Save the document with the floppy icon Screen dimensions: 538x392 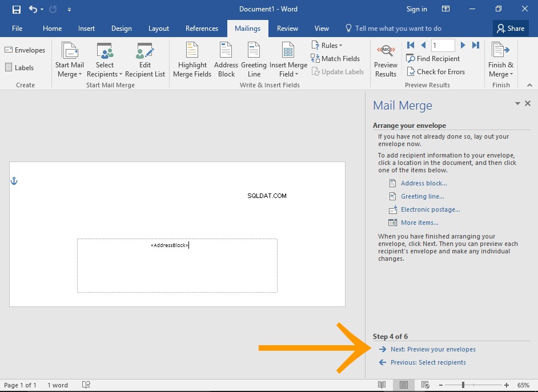click(x=16, y=9)
